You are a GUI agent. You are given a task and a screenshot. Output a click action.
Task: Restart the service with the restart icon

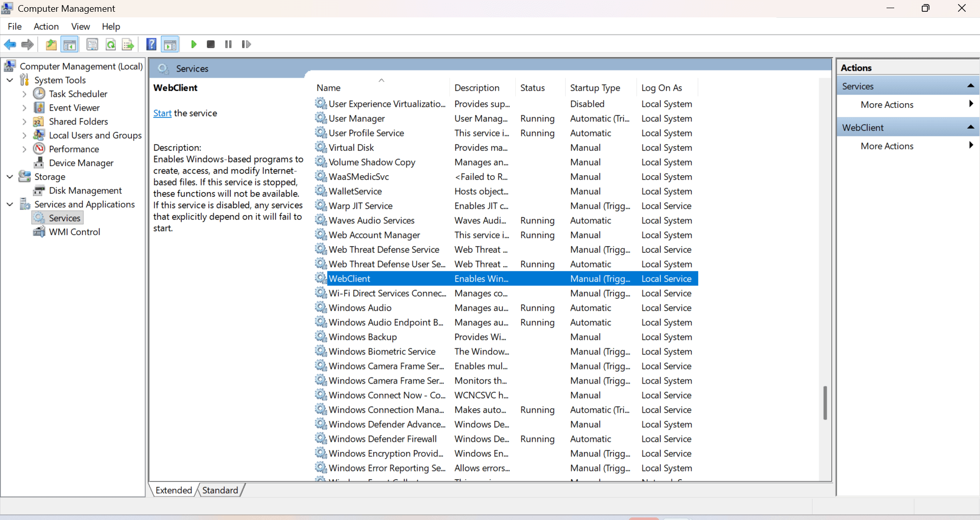pos(246,44)
